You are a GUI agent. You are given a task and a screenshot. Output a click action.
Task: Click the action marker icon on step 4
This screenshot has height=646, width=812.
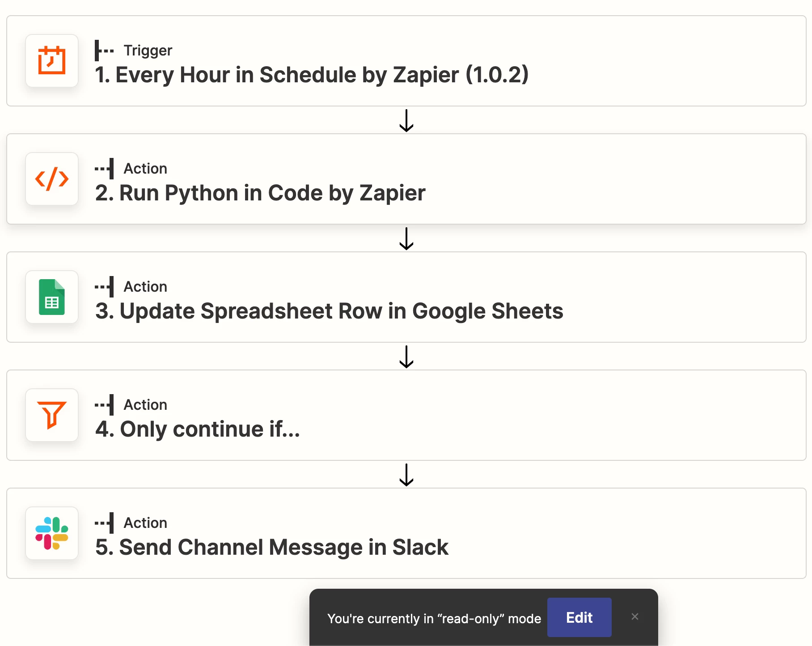pos(104,405)
